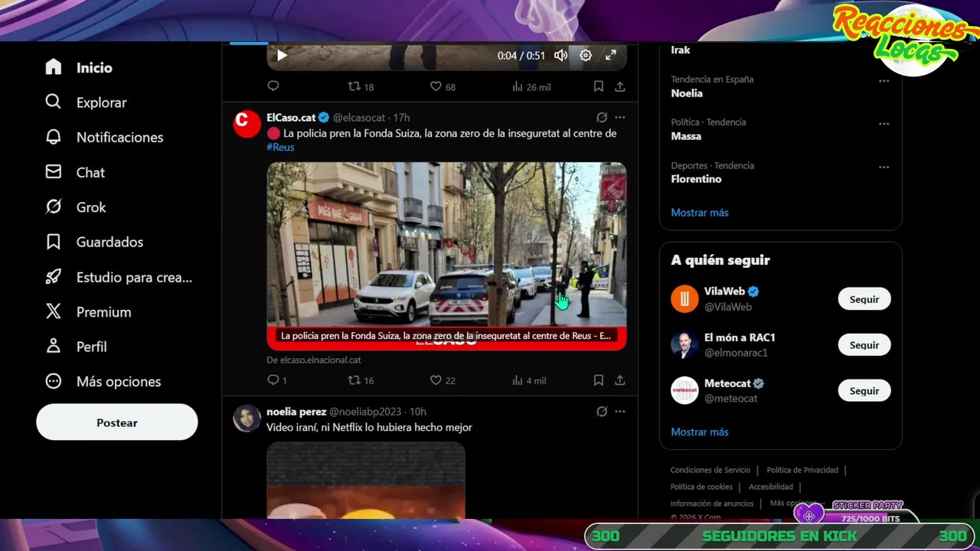Click the Chat envelope icon
980x551 pixels.
point(53,172)
